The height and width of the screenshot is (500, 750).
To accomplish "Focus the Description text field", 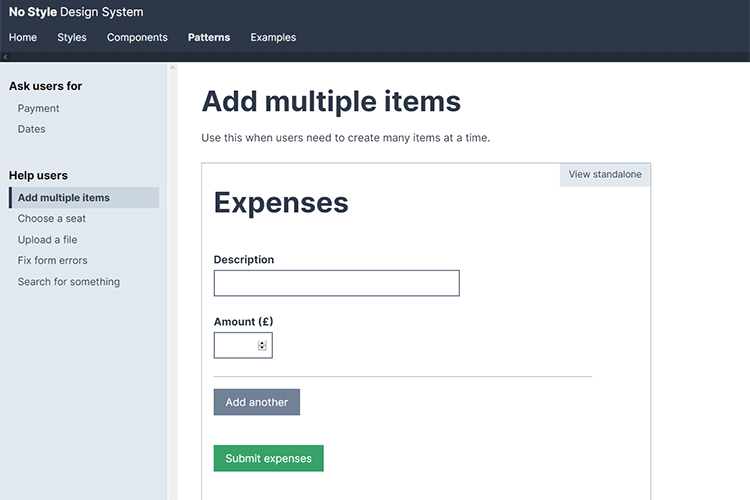I will 336,283.
